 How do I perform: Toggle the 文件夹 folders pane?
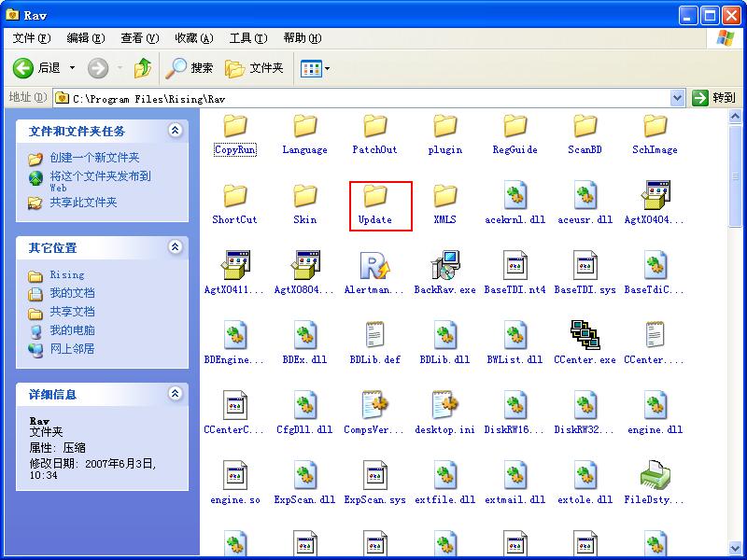click(254, 68)
